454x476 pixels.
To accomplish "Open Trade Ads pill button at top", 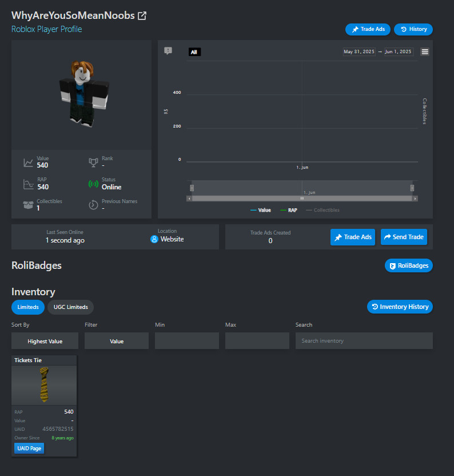I will pos(368,29).
